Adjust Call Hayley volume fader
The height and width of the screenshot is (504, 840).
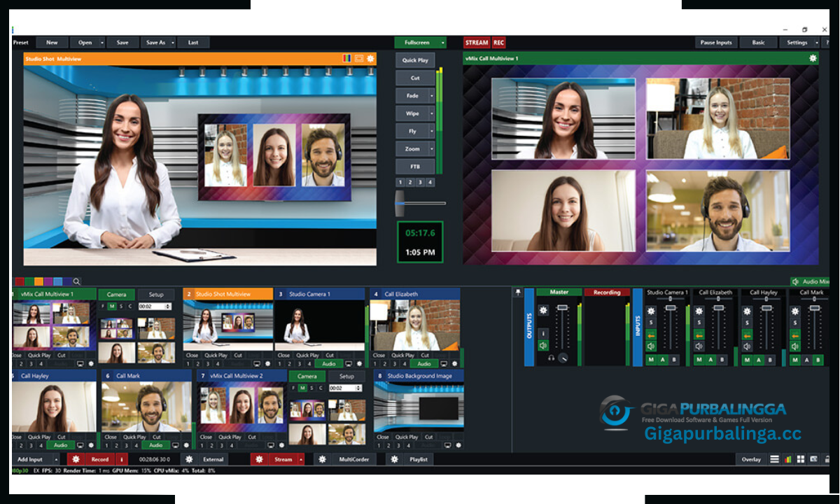coord(767,308)
